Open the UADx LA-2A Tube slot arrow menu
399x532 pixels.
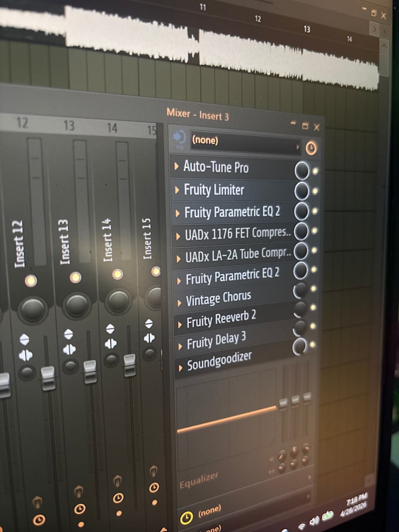coord(178,259)
